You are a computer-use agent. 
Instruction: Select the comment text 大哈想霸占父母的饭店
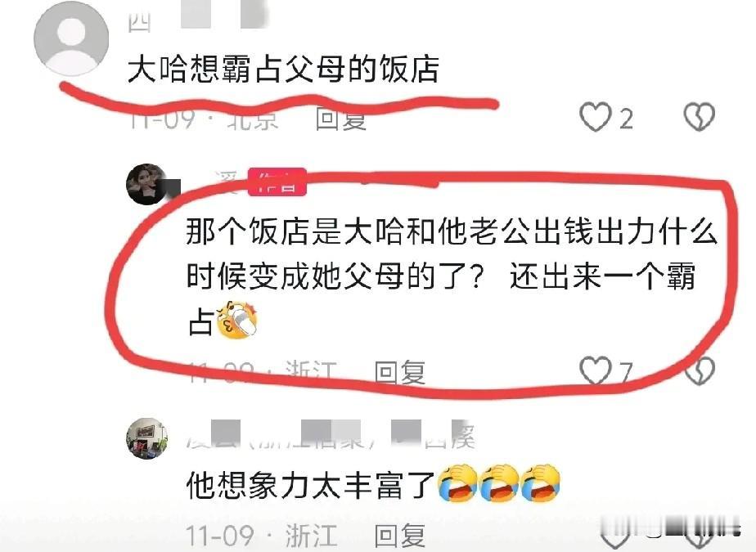click(x=283, y=70)
